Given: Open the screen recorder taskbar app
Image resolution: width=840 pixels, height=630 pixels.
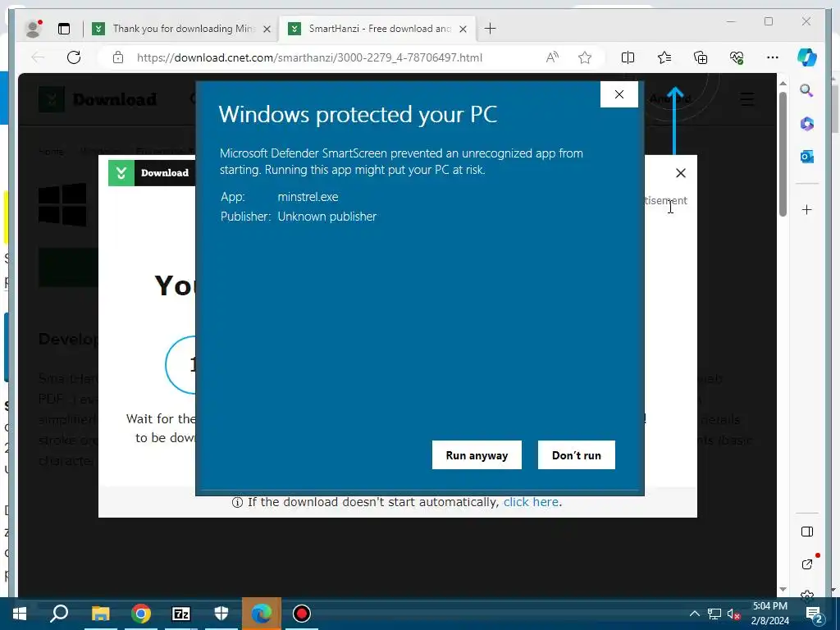Looking at the screenshot, I should tap(302, 614).
